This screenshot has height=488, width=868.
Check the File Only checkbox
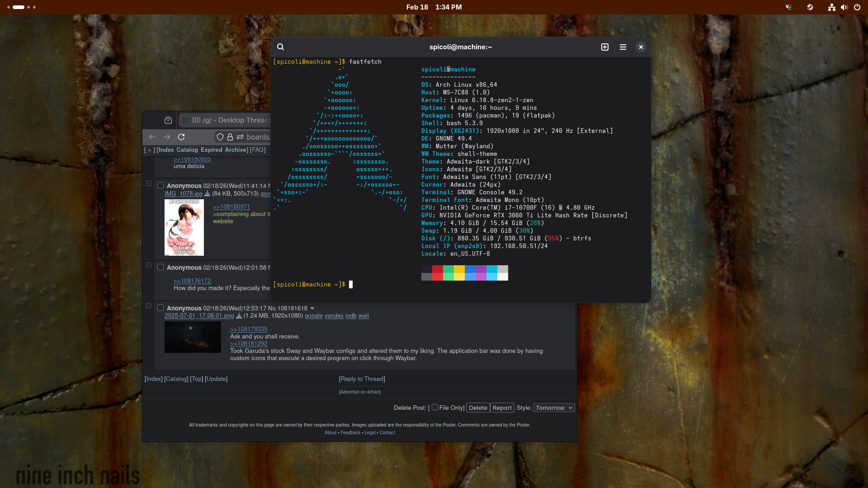click(x=435, y=407)
